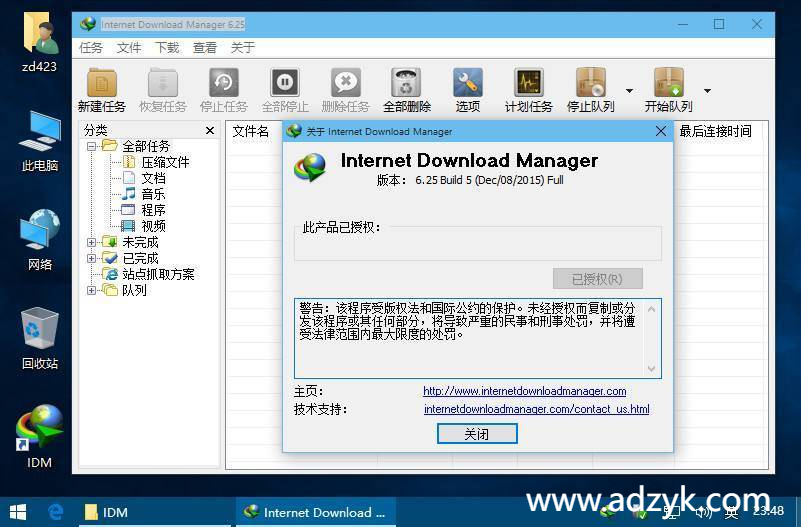Screen dimensions: 801x527
Task: Open the 计划任务 (scheduler) toolbar icon
Action: 529,90
